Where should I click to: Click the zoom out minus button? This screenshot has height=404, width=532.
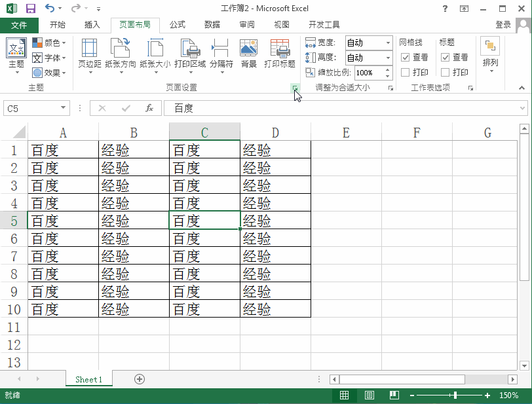(412, 395)
